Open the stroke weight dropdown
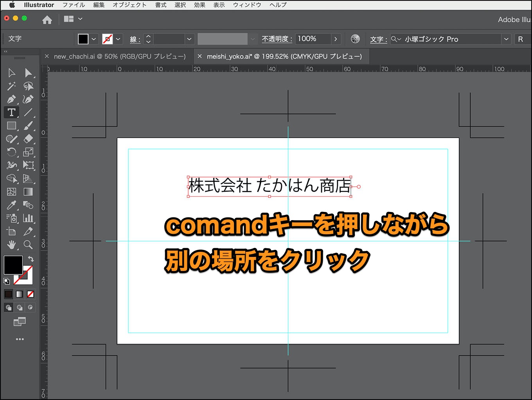This screenshot has width=532, height=400. (x=189, y=39)
